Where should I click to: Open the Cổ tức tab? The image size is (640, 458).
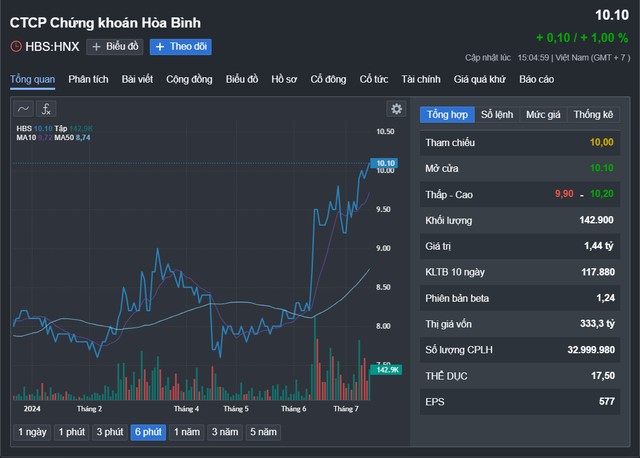[x=373, y=79]
